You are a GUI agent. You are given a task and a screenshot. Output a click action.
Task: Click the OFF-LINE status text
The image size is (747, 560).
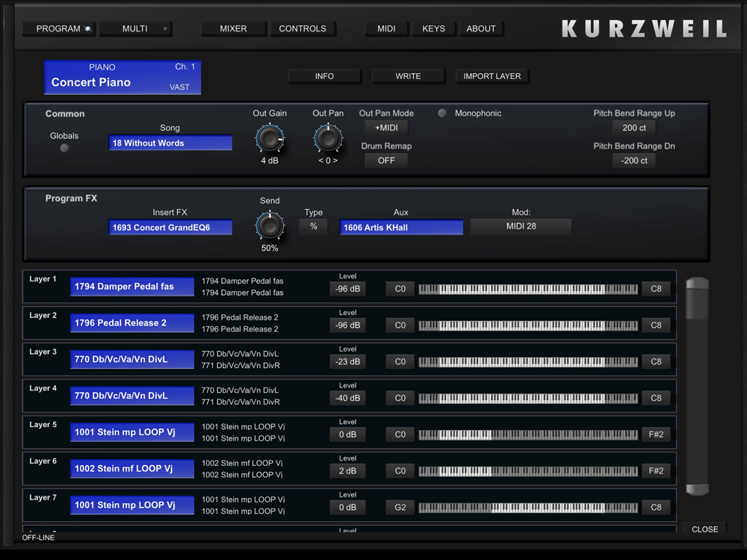click(38, 538)
